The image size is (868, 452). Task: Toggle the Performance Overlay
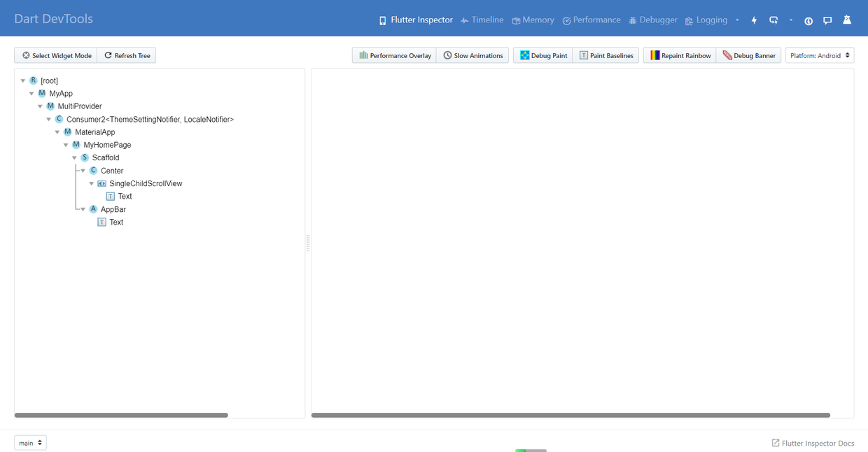point(395,55)
